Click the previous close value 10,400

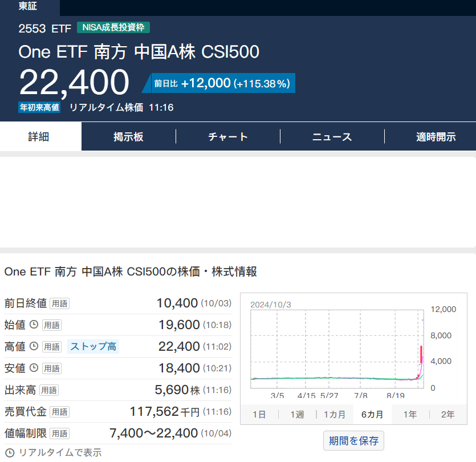point(177,303)
